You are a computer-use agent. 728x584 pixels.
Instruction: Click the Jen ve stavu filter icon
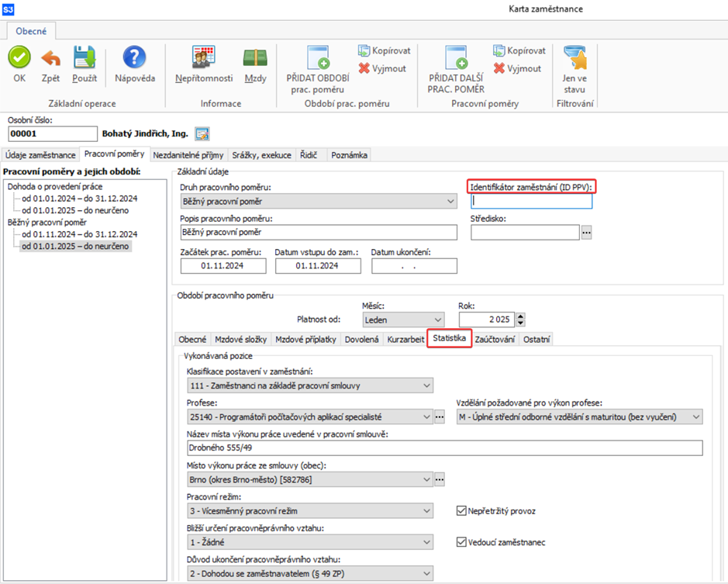click(x=574, y=58)
